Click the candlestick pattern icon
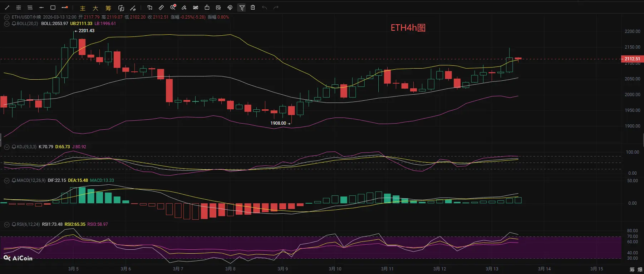This screenshot has width=644, height=274. point(196,8)
